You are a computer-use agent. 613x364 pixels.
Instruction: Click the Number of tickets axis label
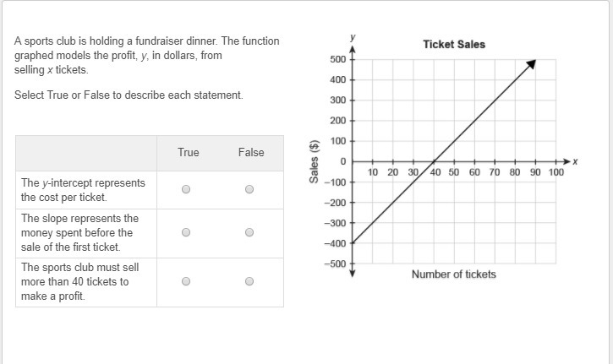454,274
